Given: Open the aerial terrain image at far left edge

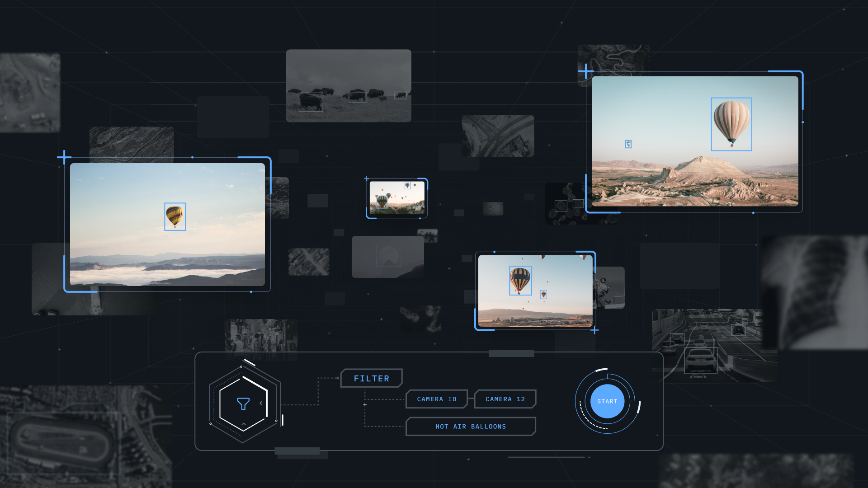Looking at the screenshot, I should pos(30,93).
